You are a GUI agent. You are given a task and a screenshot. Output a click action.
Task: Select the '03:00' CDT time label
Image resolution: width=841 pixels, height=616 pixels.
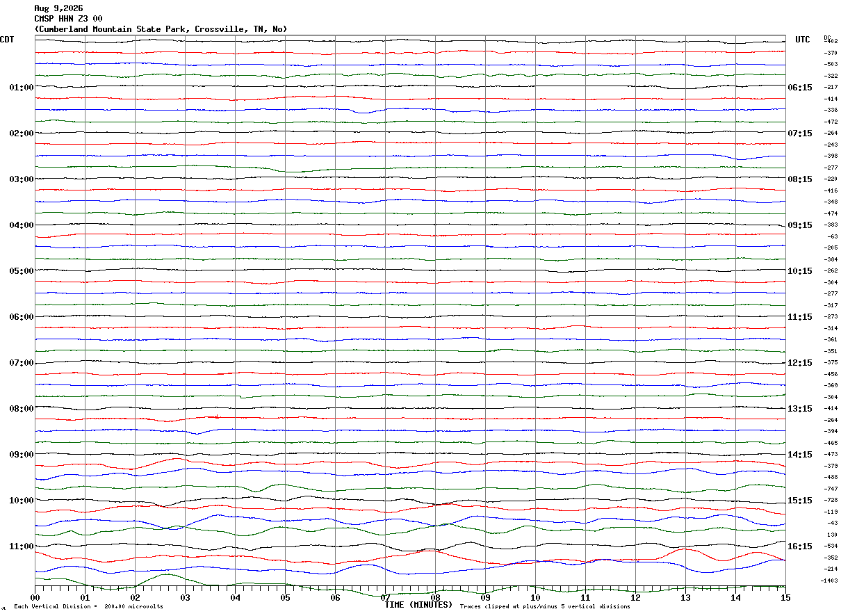pyautogui.click(x=22, y=179)
